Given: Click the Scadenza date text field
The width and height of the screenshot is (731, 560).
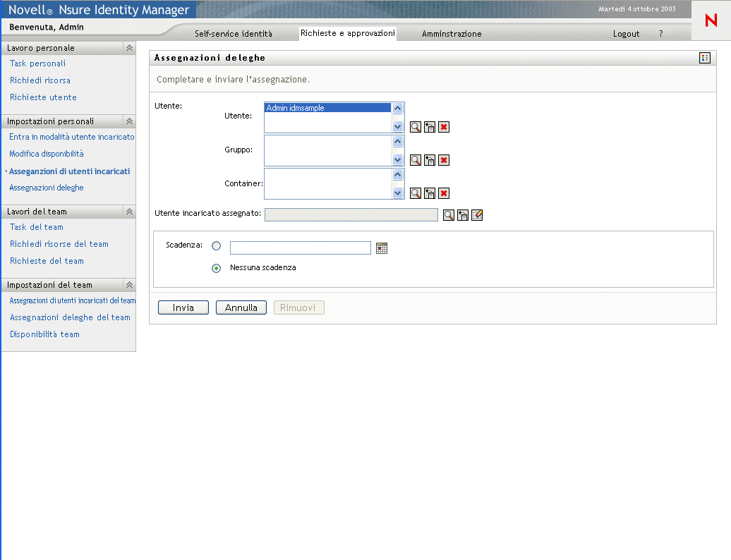Looking at the screenshot, I should pos(300,248).
